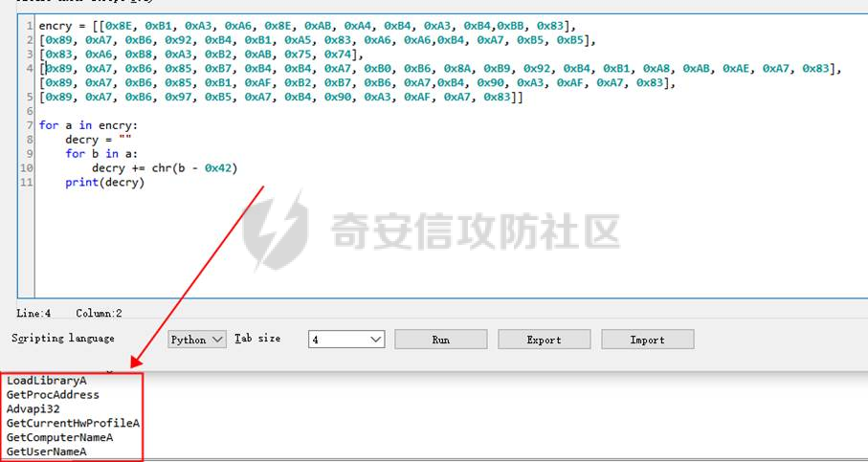Select GetCurrentHwProfileA output line

tap(73, 423)
